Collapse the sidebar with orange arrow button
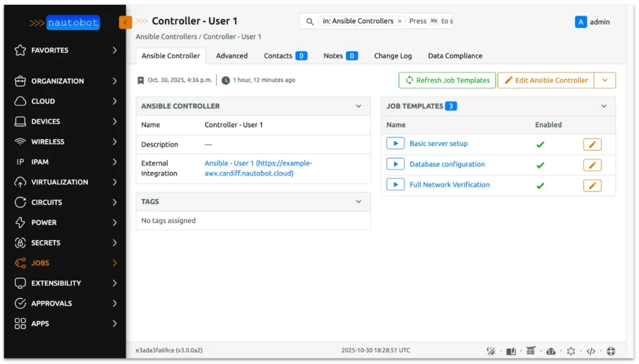This screenshot has width=639, height=364. click(x=125, y=22)
